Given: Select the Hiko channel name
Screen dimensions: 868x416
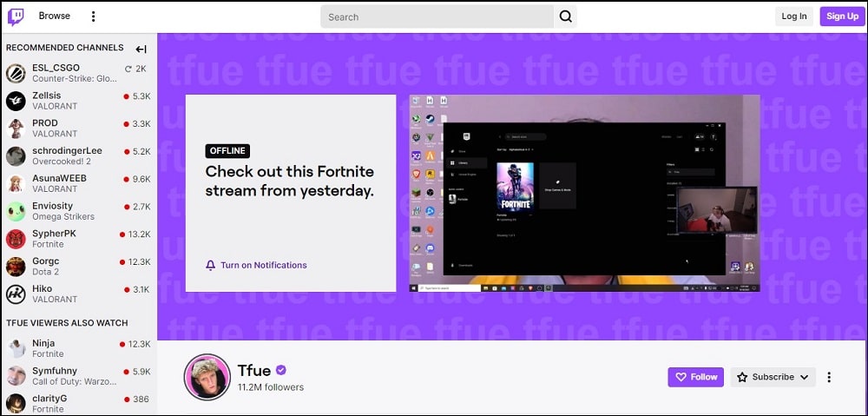Looking at the screenshot, I should pyautogui.click(x=42, y=288).
